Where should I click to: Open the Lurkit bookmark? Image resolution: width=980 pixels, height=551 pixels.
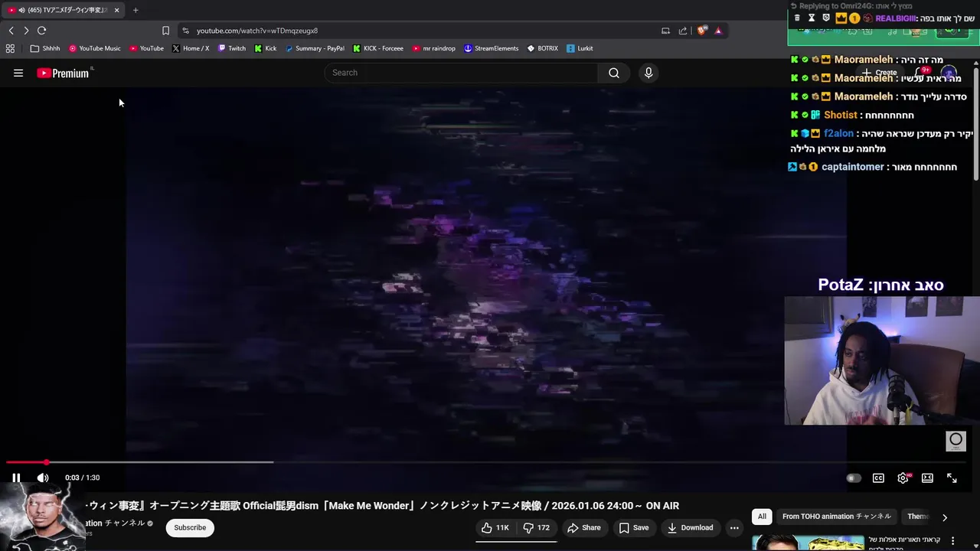(x=580, y=48)
